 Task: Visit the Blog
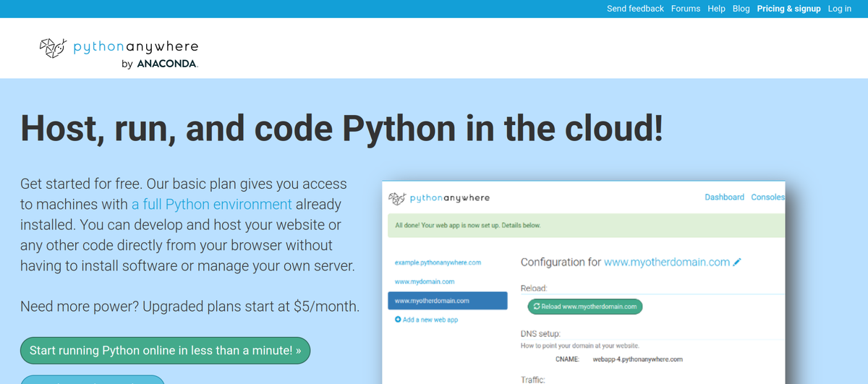pyautogui.click(x=741, y=9)
